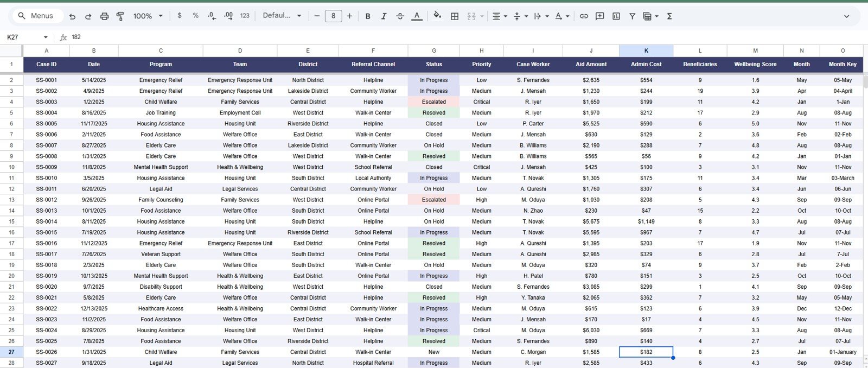This screenshot has height=368, width=868.
Task: Select the Employment Cell team cell
Action: 240,113
